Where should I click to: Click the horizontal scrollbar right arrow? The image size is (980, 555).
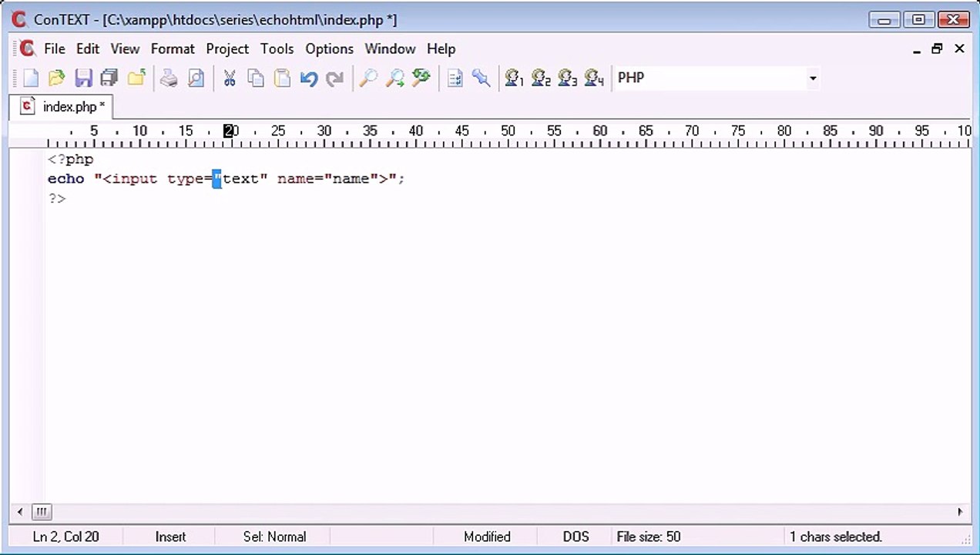(960, 511)
